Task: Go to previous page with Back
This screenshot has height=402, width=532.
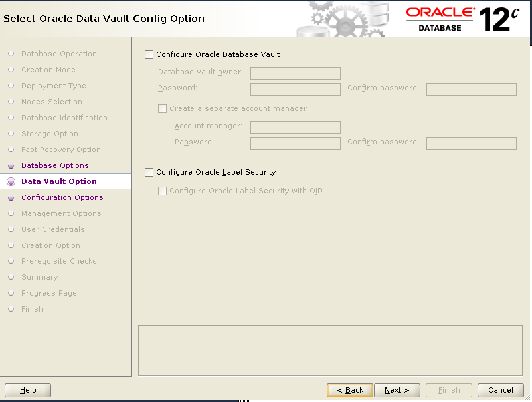Action: 349,390
